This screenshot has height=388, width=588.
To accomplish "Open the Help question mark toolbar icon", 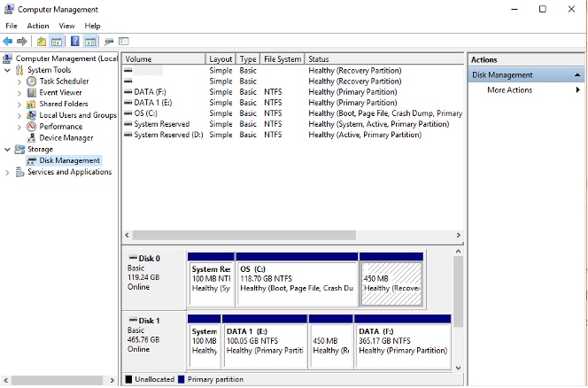I will (75, 41).
